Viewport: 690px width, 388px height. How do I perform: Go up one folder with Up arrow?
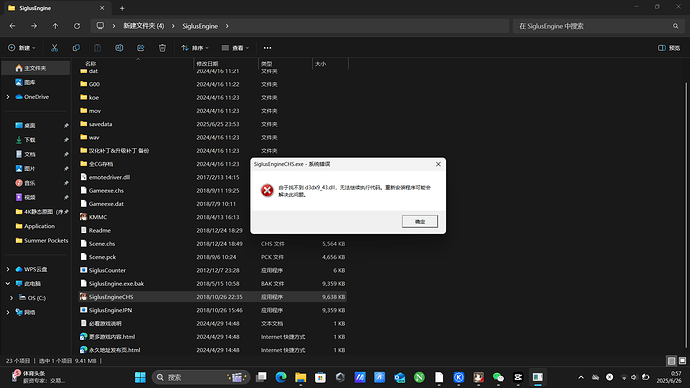(55, 26)
